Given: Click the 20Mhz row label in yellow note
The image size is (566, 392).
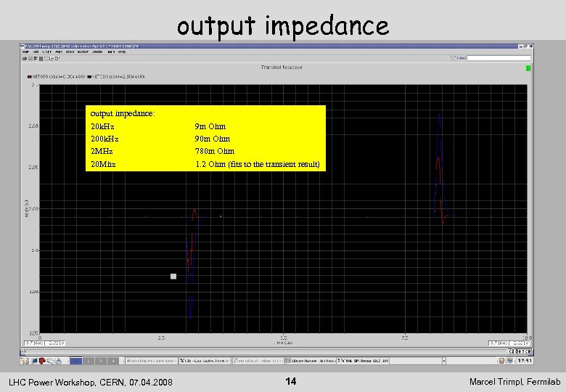Looking at the screenshot, I should tap(103, 164).
